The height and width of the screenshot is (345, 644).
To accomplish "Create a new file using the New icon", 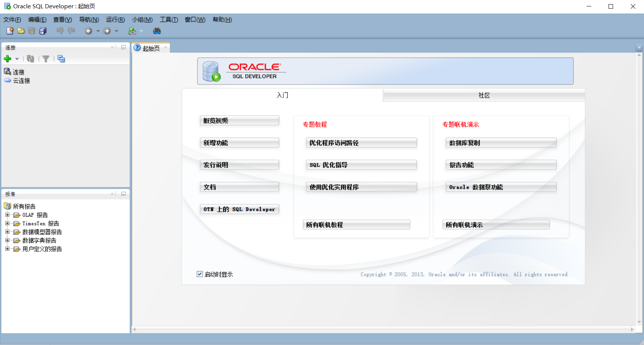I will [x=9, y=31].
